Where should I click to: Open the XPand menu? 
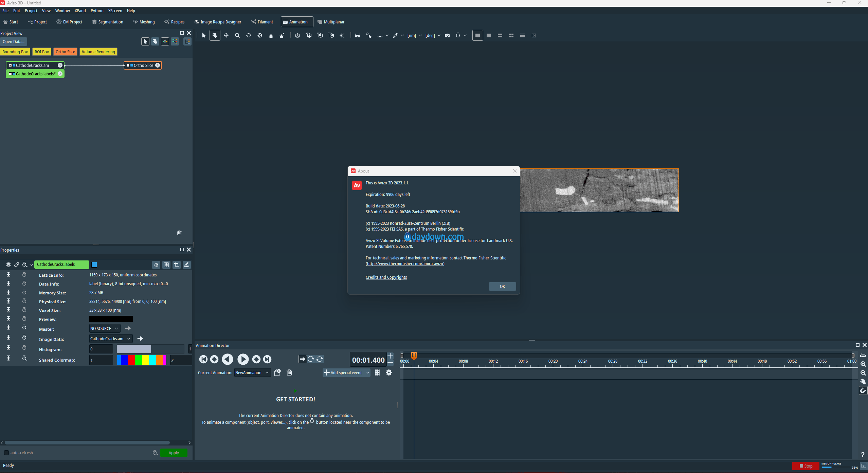click(x=80, y=11)
